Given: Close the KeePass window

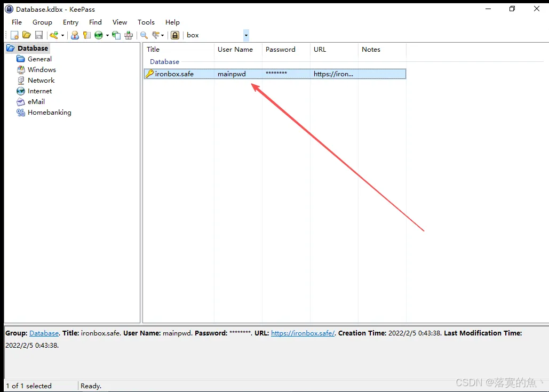Looking at the screenshot, I should pos(536,9).
